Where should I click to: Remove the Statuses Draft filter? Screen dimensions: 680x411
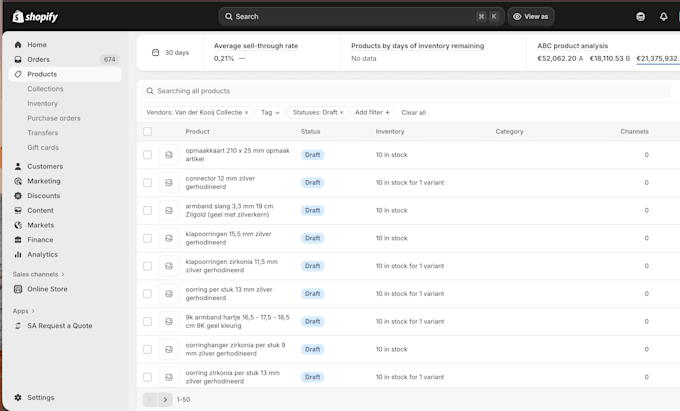pyautogui.click(x=341, y=113)
